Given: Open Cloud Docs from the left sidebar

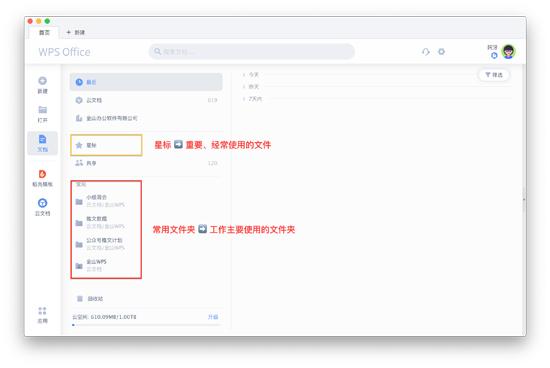Looking at the screenshot, I should 42,207.
